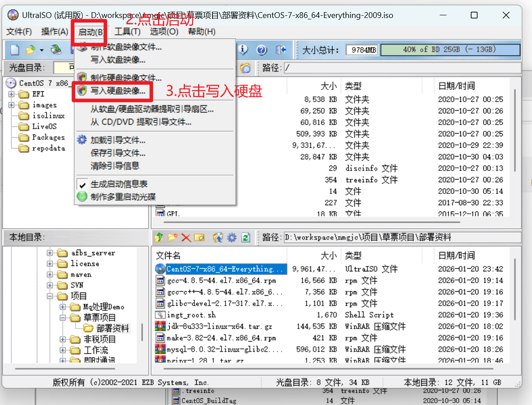532x405 pixels.
Task: Click the blue info toolbar icon
Action: [243, 50]
